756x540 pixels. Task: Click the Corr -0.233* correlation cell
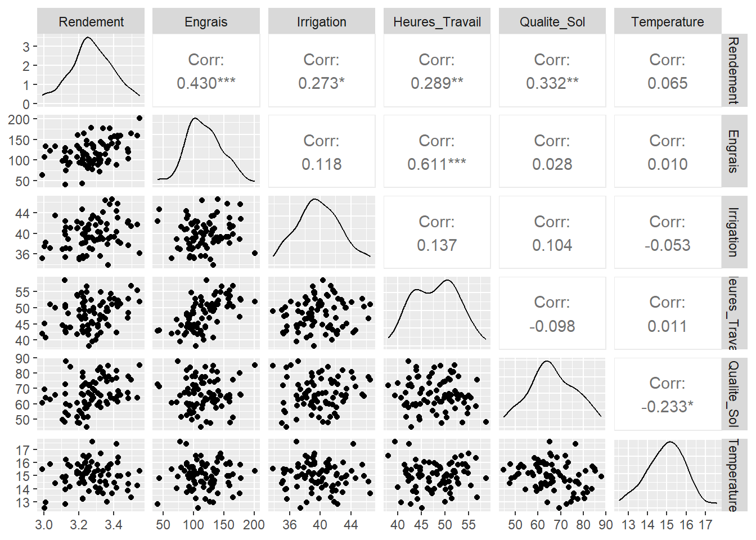(x=668, y=395)
